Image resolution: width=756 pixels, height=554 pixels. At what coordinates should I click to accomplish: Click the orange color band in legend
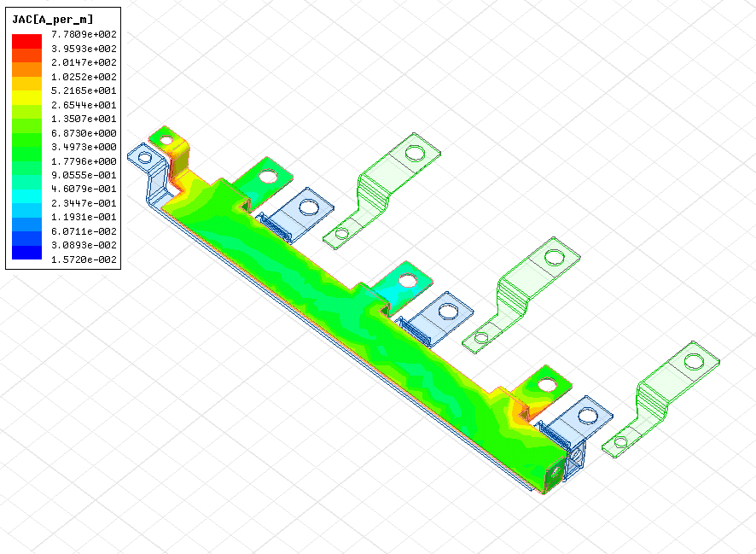27,69
